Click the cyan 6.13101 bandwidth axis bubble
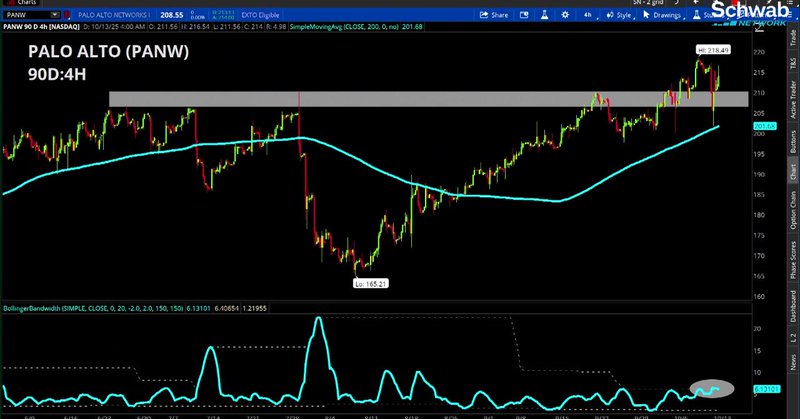800x419 pixels. pyautogui.click(x=766, y=389)
